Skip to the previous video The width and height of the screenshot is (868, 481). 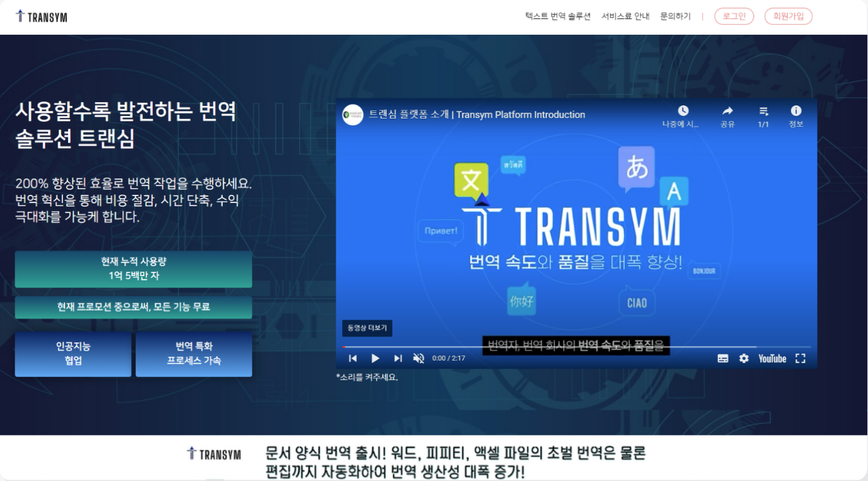tap(353, 359)
